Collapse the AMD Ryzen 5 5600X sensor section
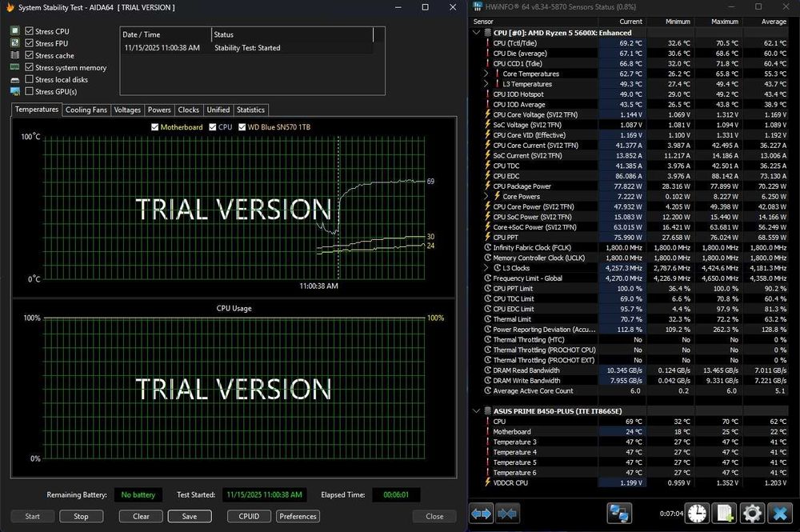 478,33
